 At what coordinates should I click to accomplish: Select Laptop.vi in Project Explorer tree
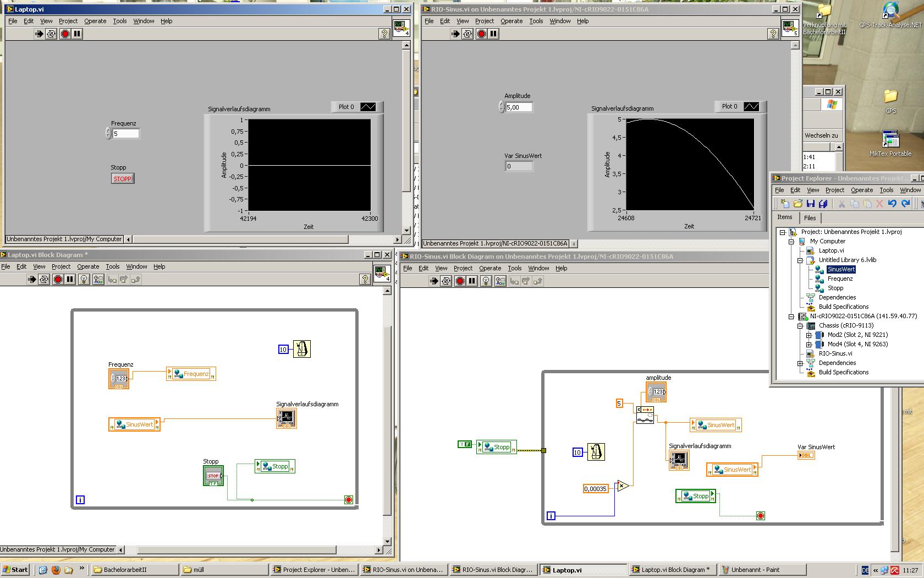pos(831,250)
